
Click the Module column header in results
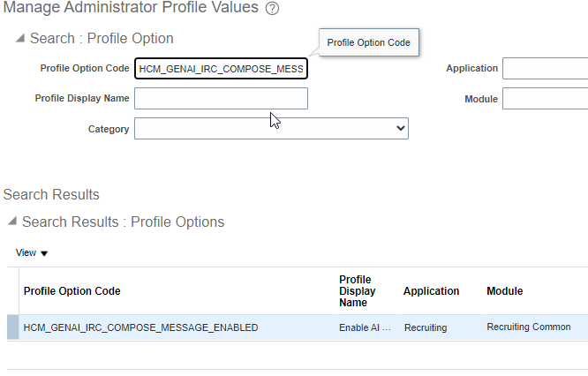[504, 291]
